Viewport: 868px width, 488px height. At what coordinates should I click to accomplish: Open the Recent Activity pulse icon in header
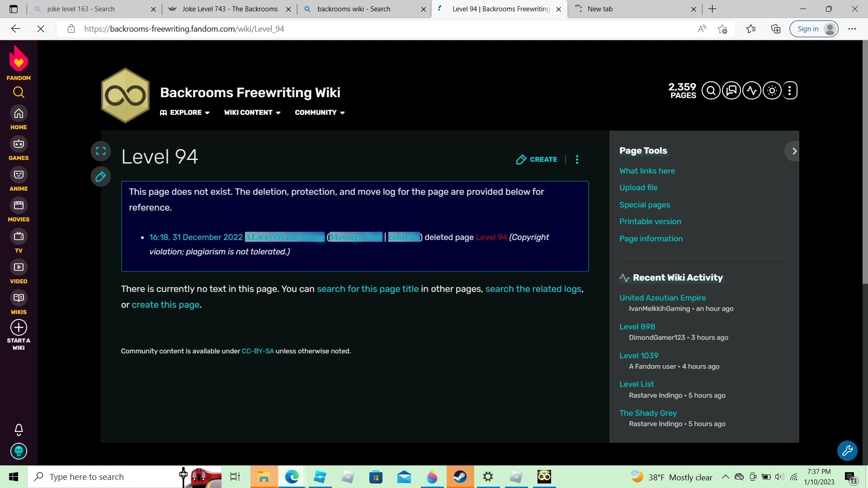pos(751,91)
